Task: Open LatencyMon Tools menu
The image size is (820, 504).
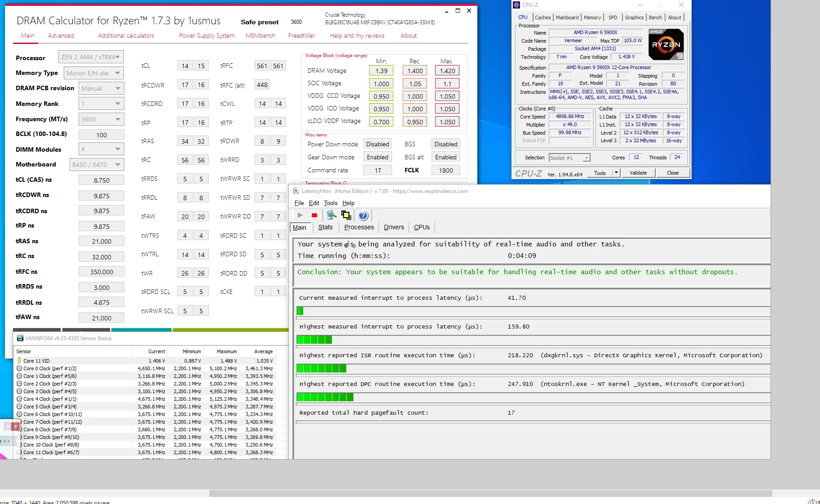Action: (x=331, y=203)
